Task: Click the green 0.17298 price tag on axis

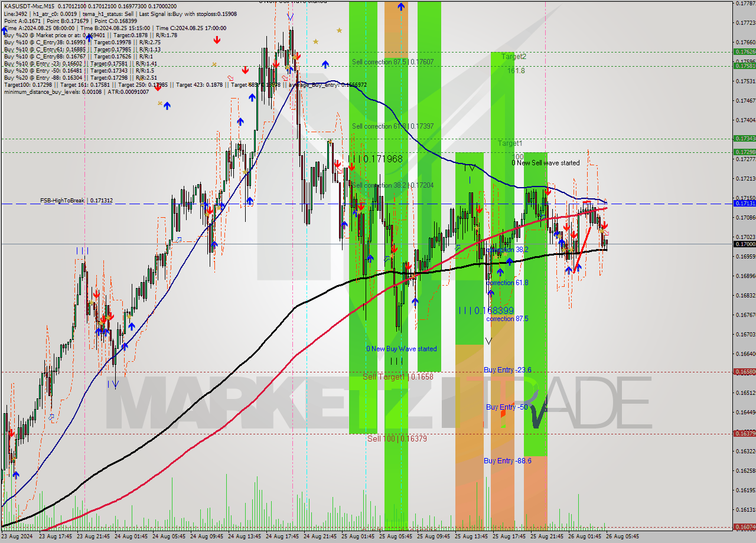Action: 744,152
